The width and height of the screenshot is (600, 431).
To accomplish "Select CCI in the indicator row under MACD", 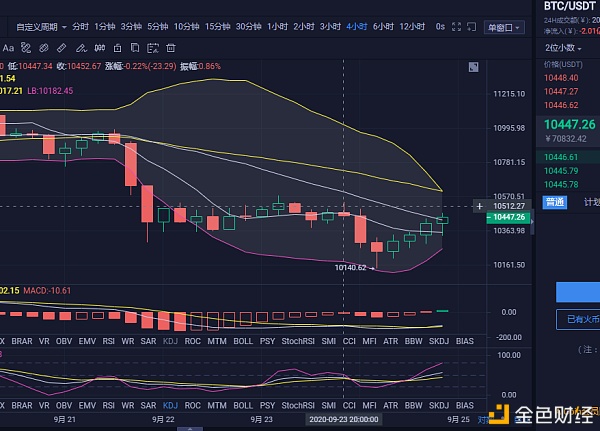I will pos(349,341).
